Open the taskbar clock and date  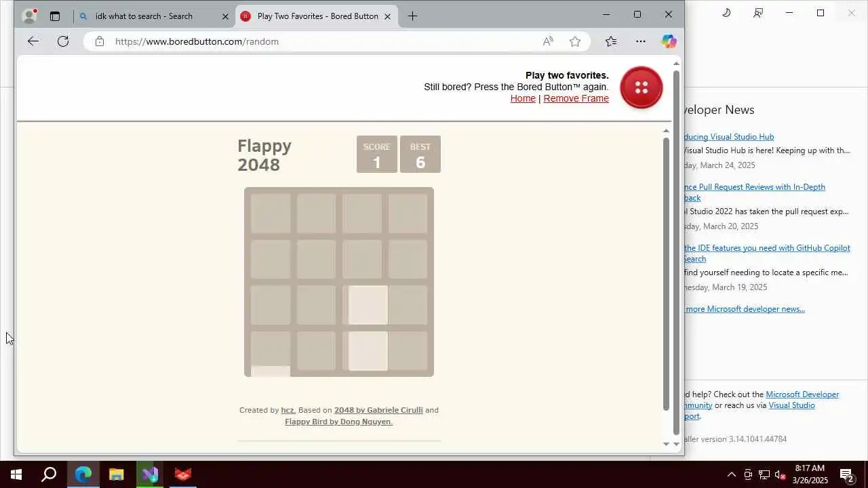pos(810,474)
